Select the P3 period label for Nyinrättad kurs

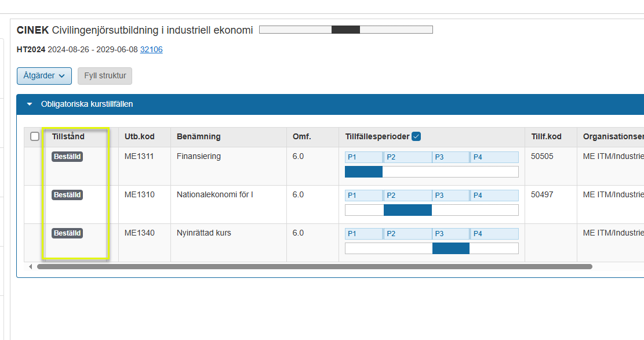pos(450,234)
